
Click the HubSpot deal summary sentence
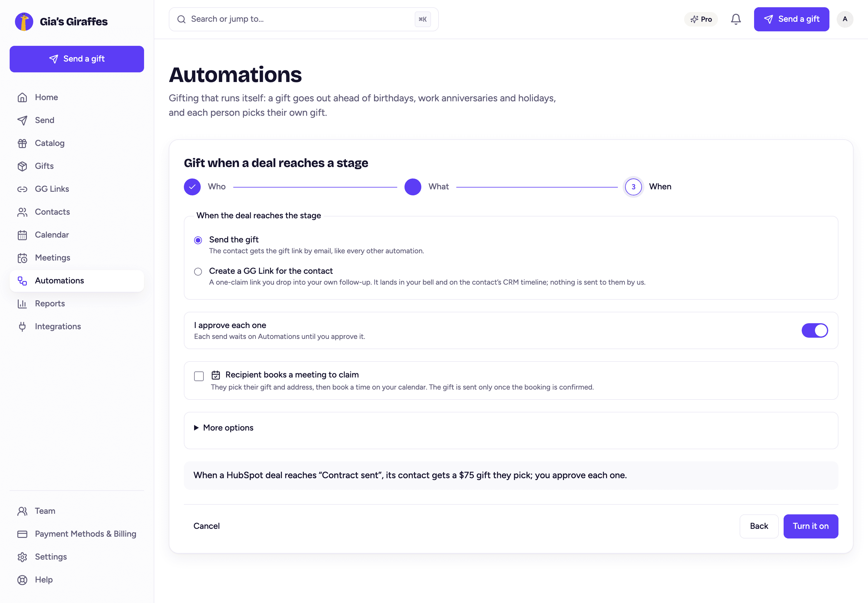[410, 475]
